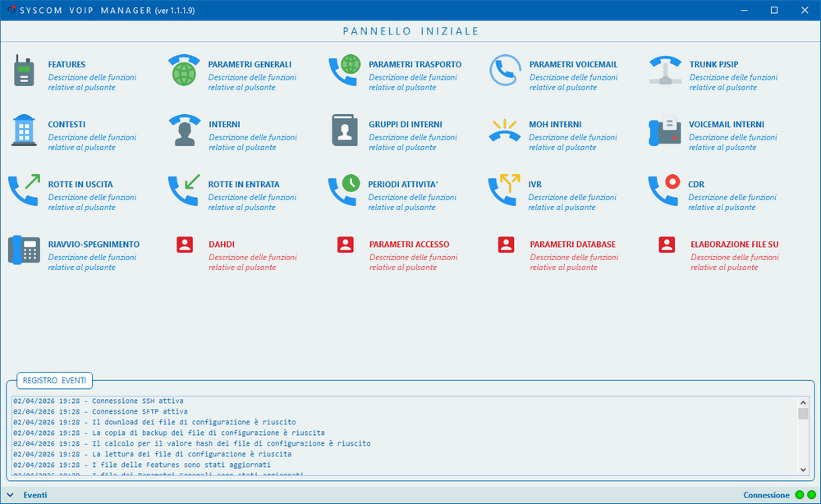821x504 pixels.
Task: Click the red DAHDI user icon
Action: pyautogui.click(x=185, y=245)
